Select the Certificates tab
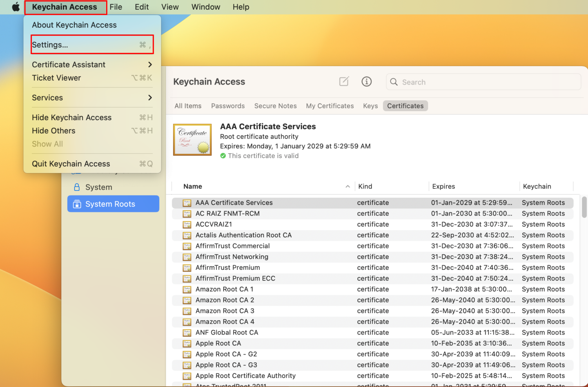The width and height of the screenshot is (588, 387). [x=405, y=106]
